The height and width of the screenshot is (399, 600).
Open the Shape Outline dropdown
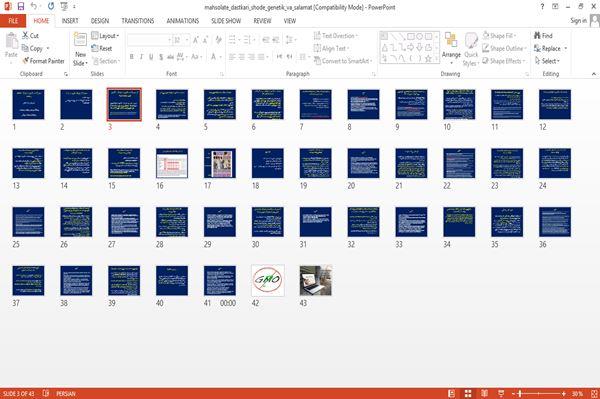504,48
